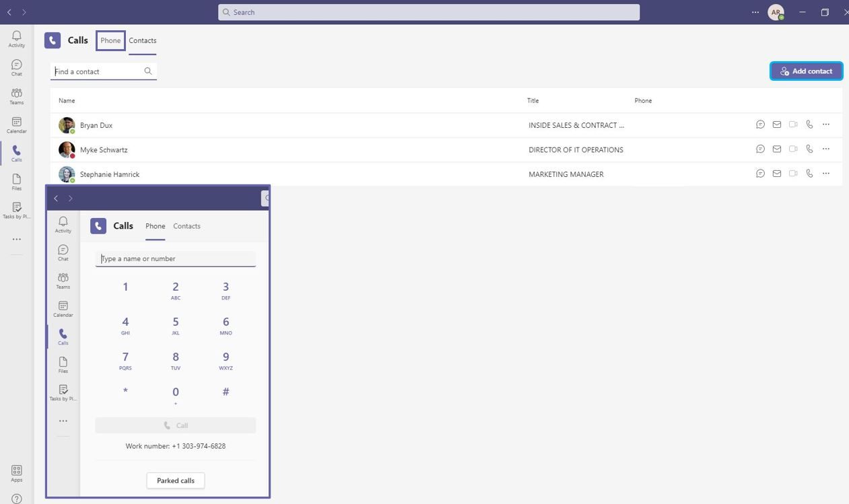Screen dimensions: 849x504
Task: Start video call with Bryan Dux
Action: click(x=793, y=124)
